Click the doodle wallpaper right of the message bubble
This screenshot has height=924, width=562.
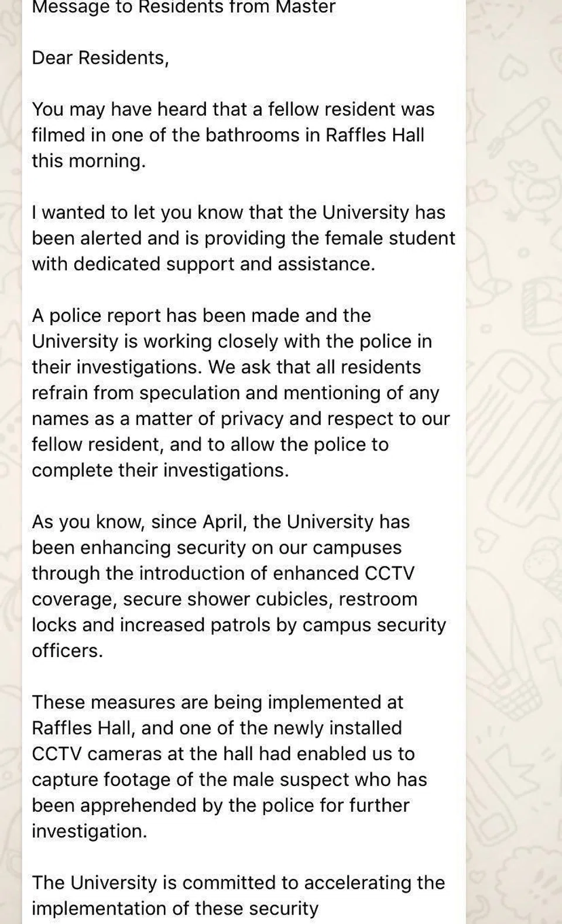point(514,410)
